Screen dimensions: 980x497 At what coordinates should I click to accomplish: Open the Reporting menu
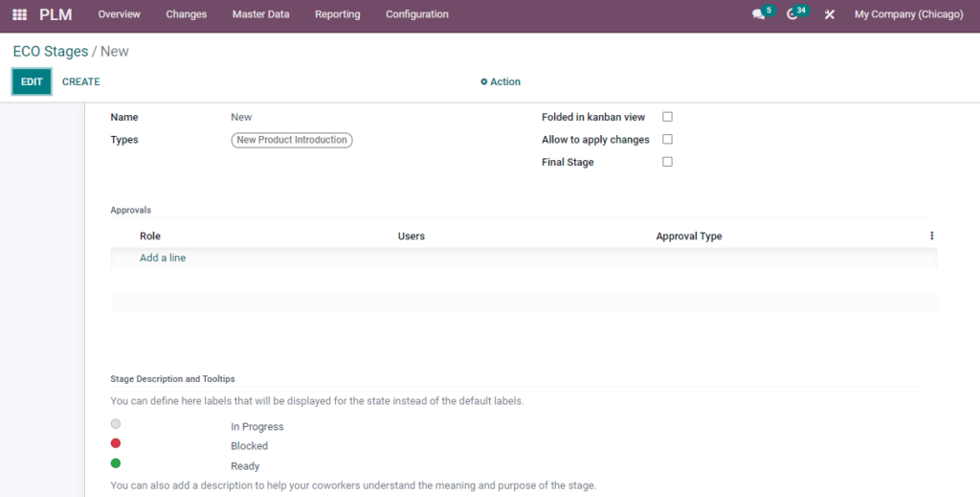coord(338,14)
